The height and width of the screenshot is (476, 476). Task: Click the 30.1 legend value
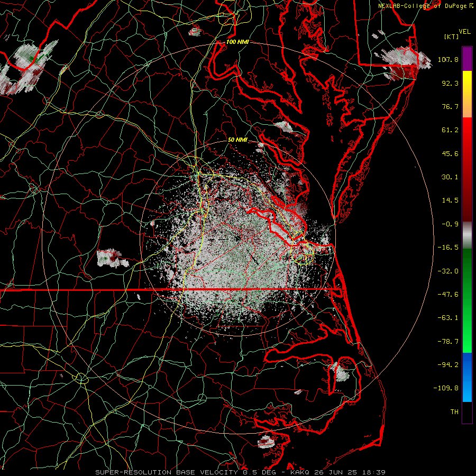(450, 177)
